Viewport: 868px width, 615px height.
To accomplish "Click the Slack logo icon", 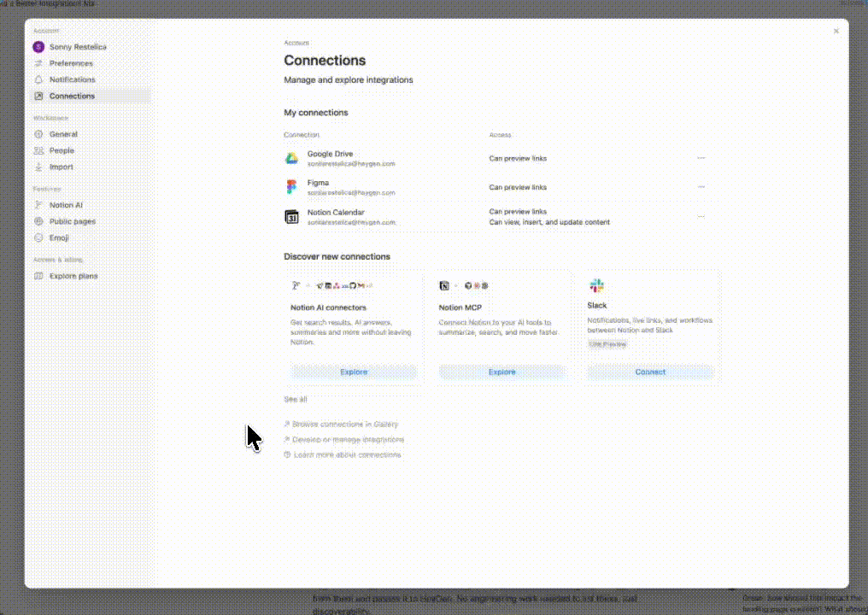I will click(595, 286).
